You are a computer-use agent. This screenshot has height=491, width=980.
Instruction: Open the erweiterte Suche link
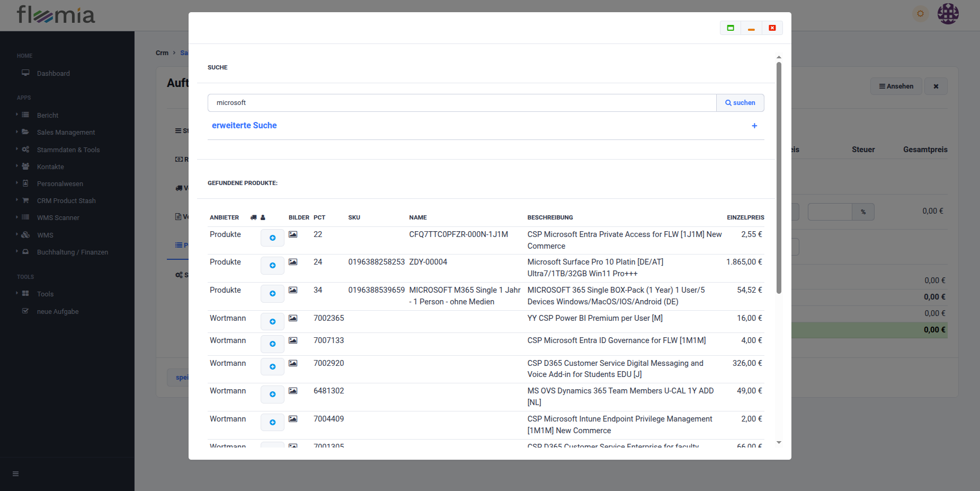244,126
